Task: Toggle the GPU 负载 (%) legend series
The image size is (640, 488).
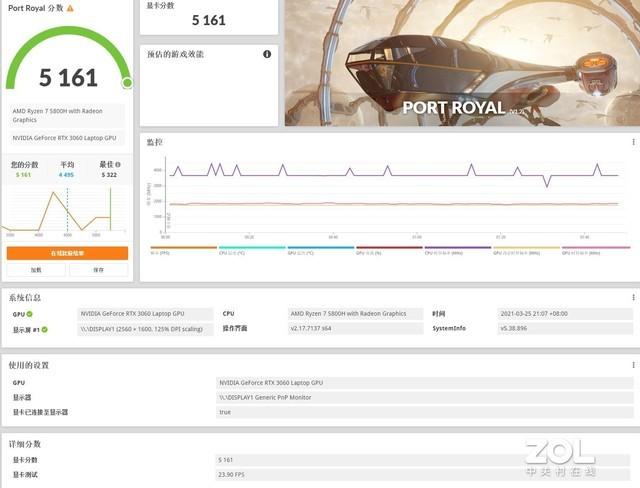Action: [x=389, y=250]
